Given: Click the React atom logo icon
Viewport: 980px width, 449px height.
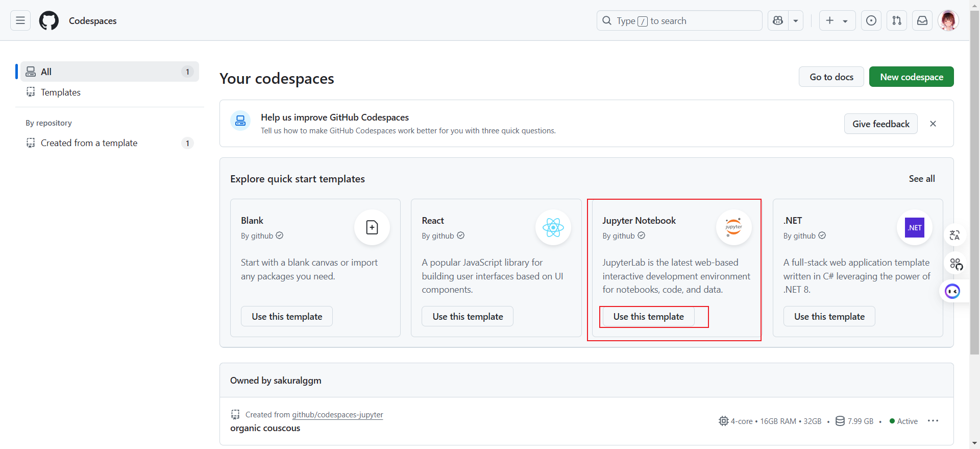Looking at the screenshot, I should point(553,227).
